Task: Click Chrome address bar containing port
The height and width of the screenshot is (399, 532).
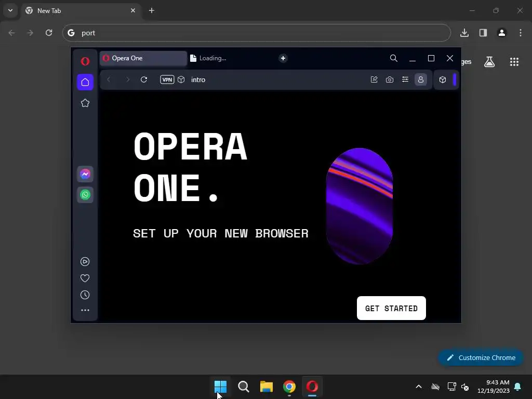Action: 257,33
